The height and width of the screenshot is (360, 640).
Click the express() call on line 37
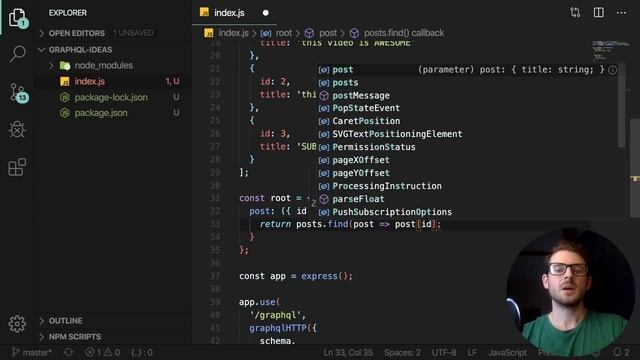coord(327,276)
